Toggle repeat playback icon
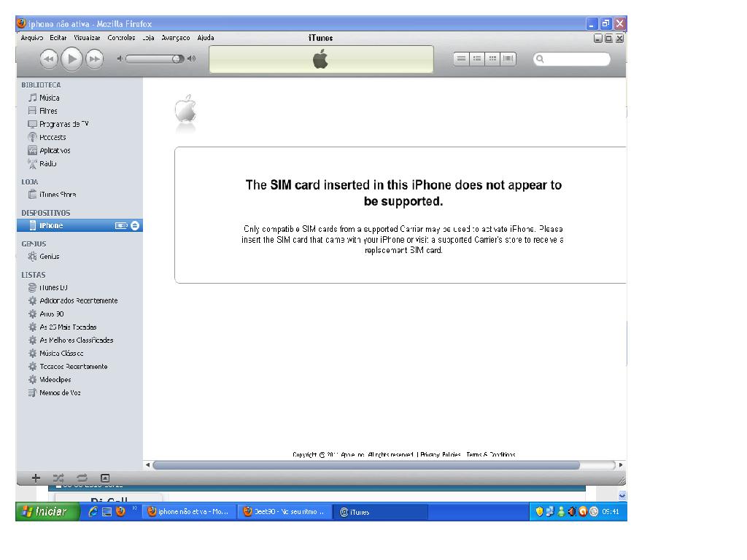 tap(82, 478)
